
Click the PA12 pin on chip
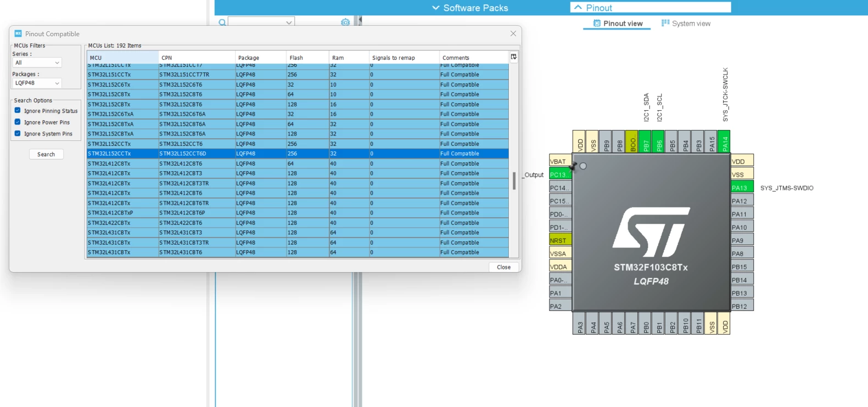pos(742,201)
